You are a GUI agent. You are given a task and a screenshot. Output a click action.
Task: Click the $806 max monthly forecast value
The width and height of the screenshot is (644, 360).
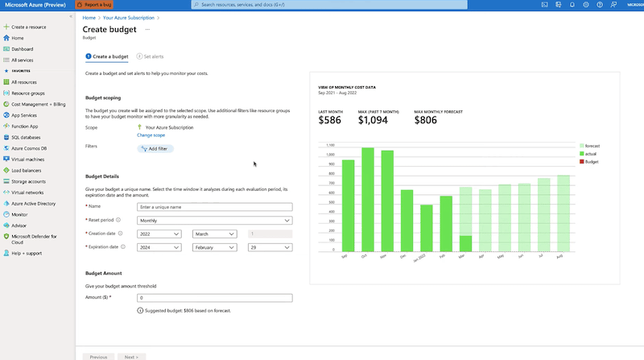pos(426,120)
